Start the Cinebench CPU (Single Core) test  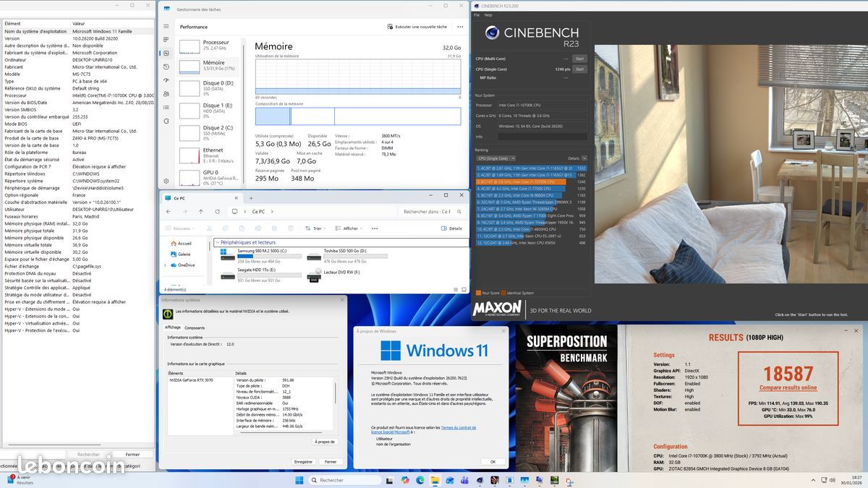579,69
